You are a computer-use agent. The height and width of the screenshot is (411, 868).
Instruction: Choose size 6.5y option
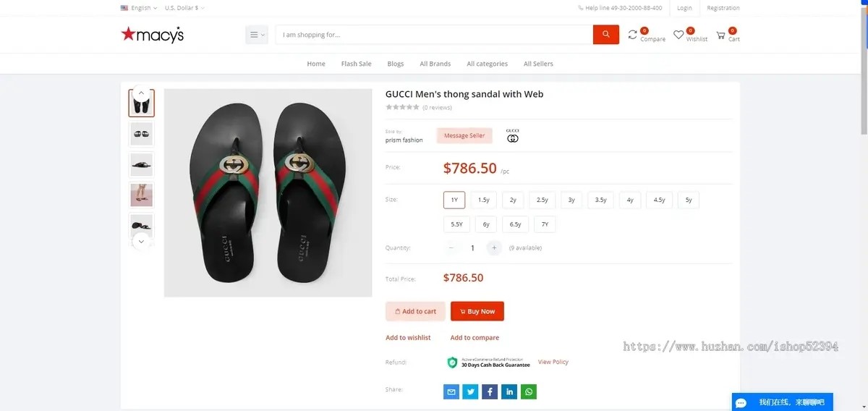click(515, 224)
